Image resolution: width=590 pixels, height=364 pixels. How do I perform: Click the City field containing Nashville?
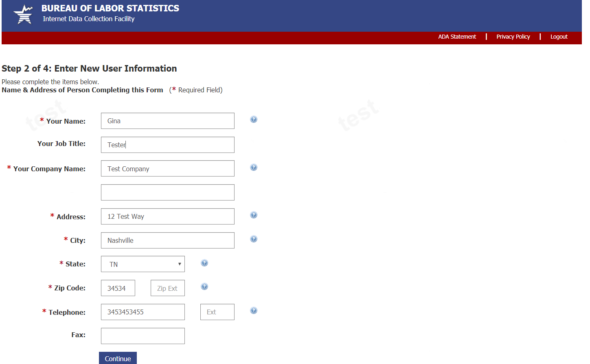(x=168, y=240)
